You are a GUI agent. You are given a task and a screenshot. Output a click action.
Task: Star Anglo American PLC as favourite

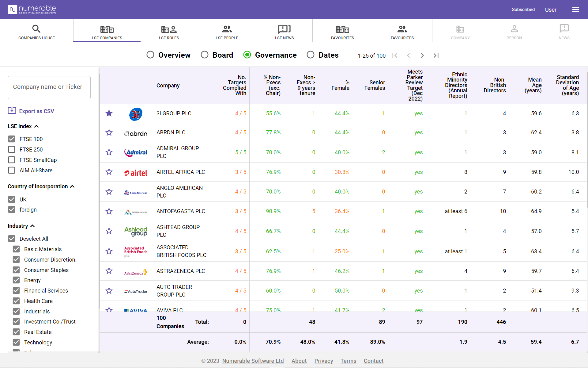point(109,192)
